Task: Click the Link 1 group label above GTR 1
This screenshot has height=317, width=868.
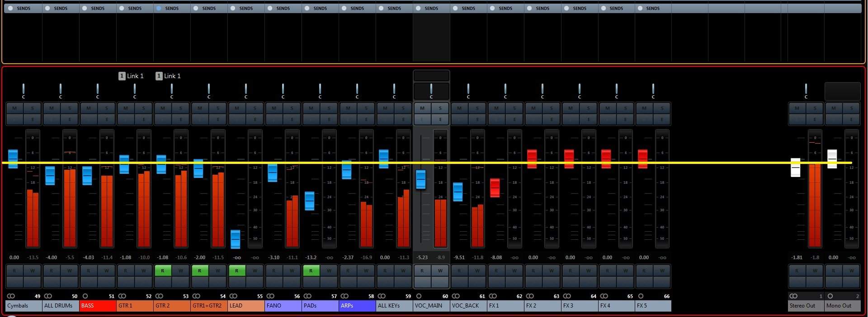Action: (x=131, y=76)
